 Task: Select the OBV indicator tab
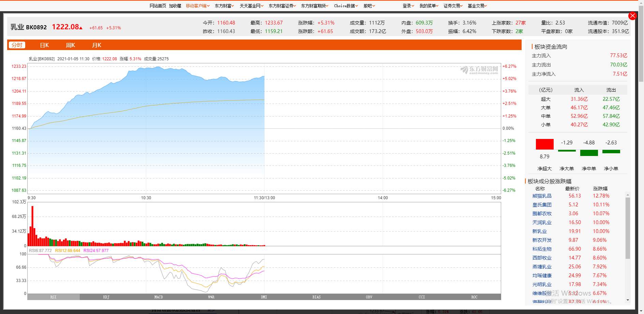369,297
